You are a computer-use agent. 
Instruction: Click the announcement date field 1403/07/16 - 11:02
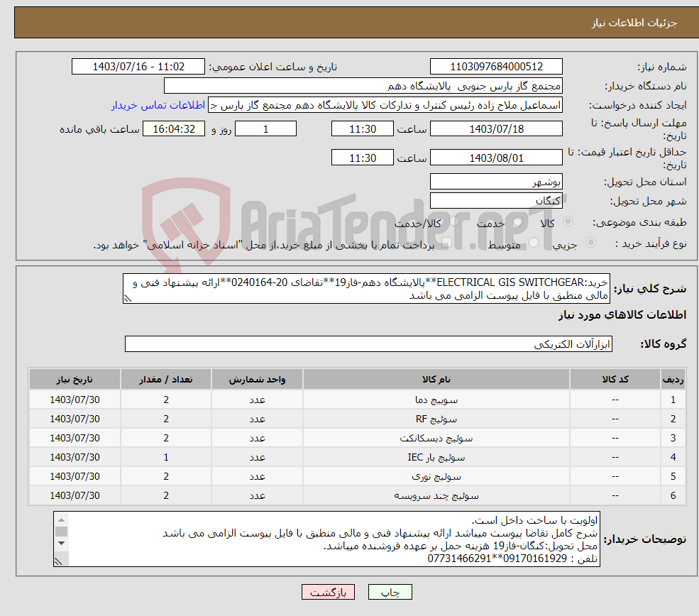tap(138, 67)
